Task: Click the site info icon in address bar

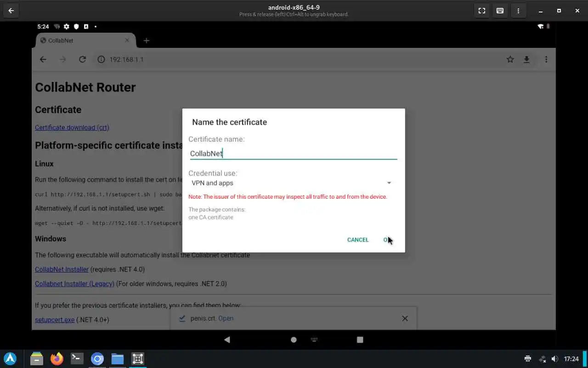Action: (x=101, y=59)
